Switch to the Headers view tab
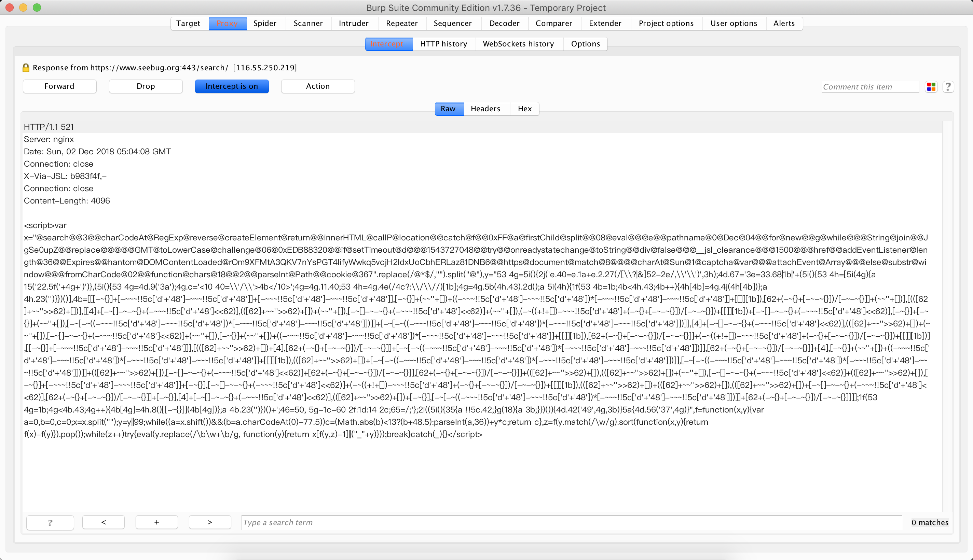This screenshot has width=973, height=560. coord(485,109)
